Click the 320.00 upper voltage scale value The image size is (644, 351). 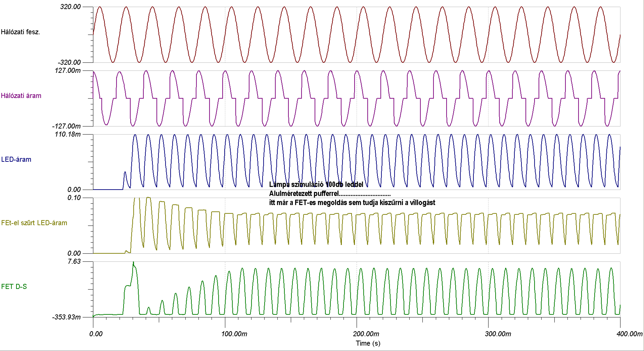pos(71,7)
